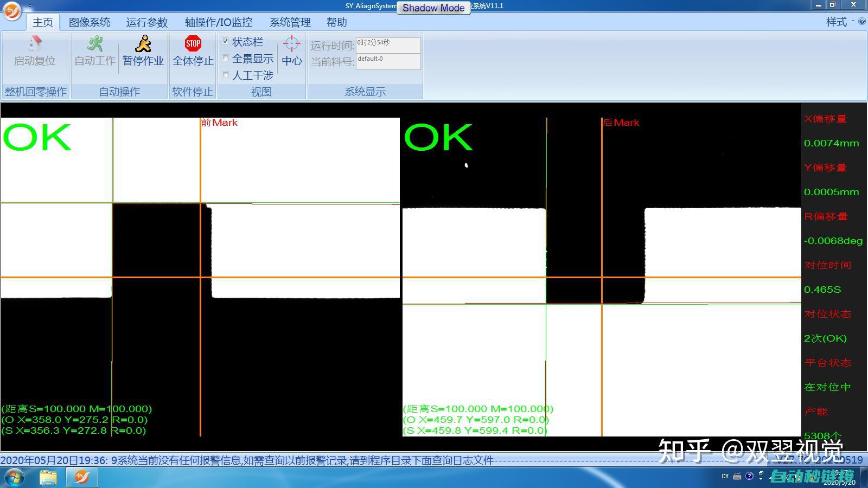Click the ribbon help question icon
The image size is (868, 488).
coord(861,22)
